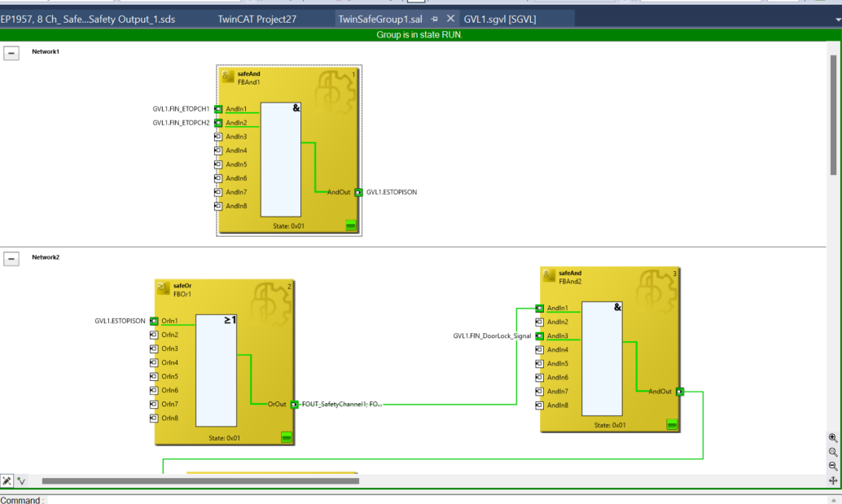Collapse Network2 with the minus button
Screen dimensions: 842x504
click(11, 259)
